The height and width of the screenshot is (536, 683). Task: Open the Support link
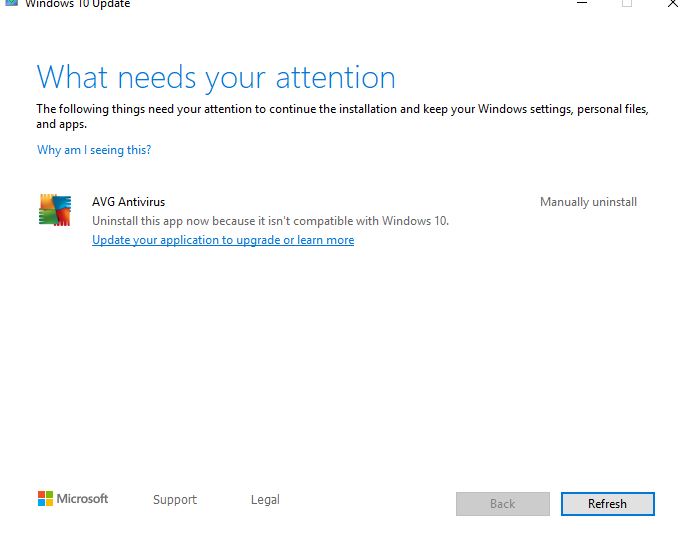[175, 499]
